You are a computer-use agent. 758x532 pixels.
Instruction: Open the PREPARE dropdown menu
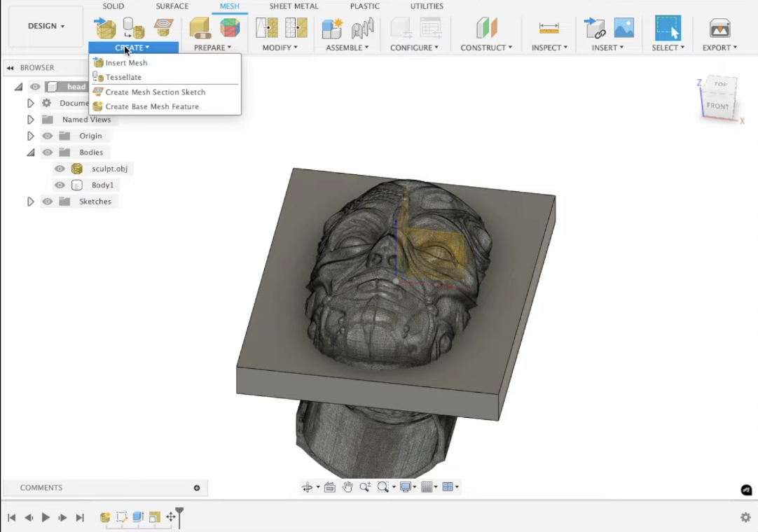coord(212,48)
